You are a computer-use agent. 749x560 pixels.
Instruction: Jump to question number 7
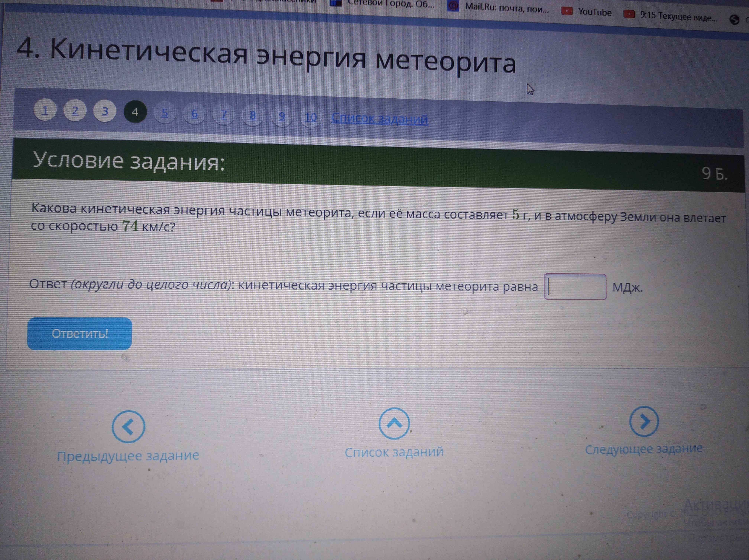tap(223, 115)
